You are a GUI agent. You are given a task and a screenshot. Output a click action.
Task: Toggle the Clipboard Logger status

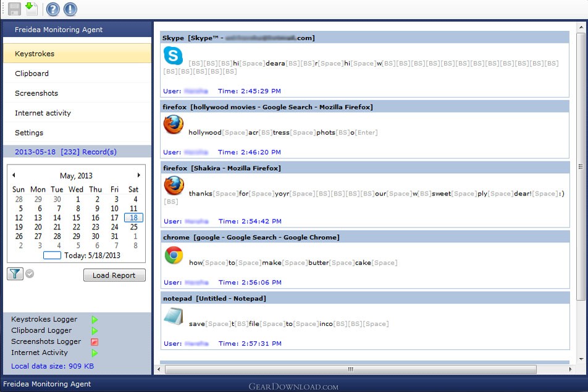(94, 331)
